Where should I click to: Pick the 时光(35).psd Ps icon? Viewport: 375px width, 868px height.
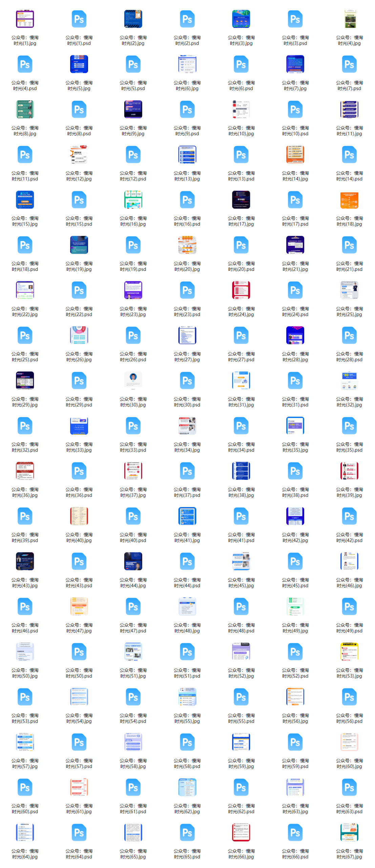pos(349,426)
